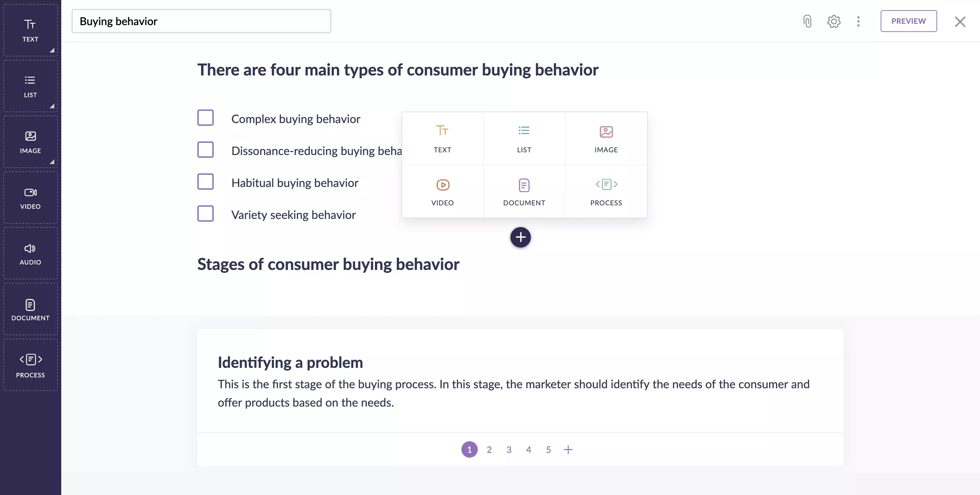This screenshot has width=980, height=495.
Task: Expand the Text block options in sidebar
Action: point(52,50)
